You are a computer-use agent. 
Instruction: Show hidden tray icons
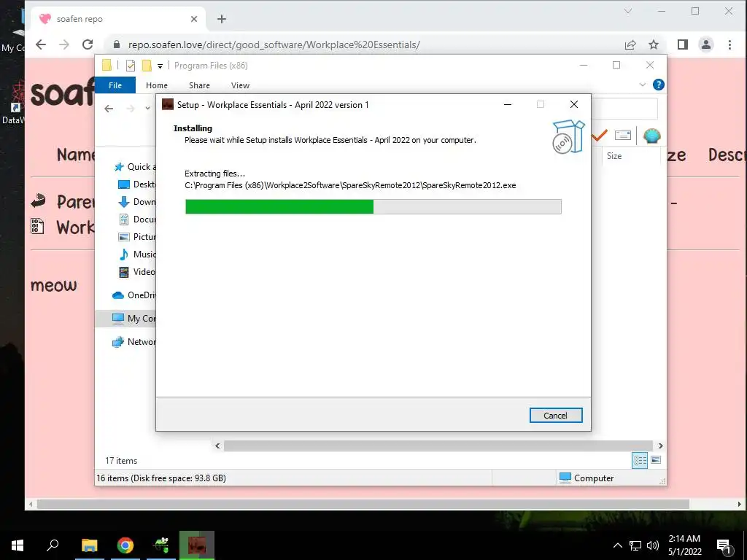(x=617, y=545)
